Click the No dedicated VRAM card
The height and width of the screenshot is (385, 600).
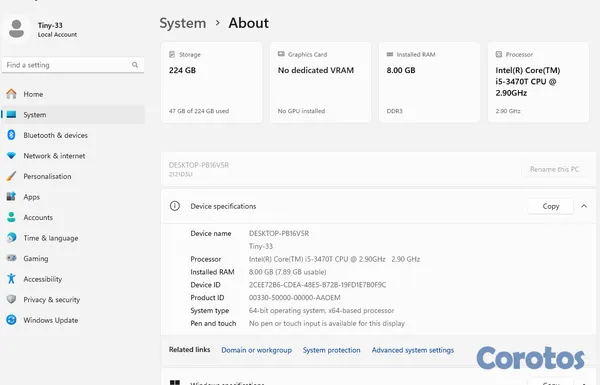(320, 82)
